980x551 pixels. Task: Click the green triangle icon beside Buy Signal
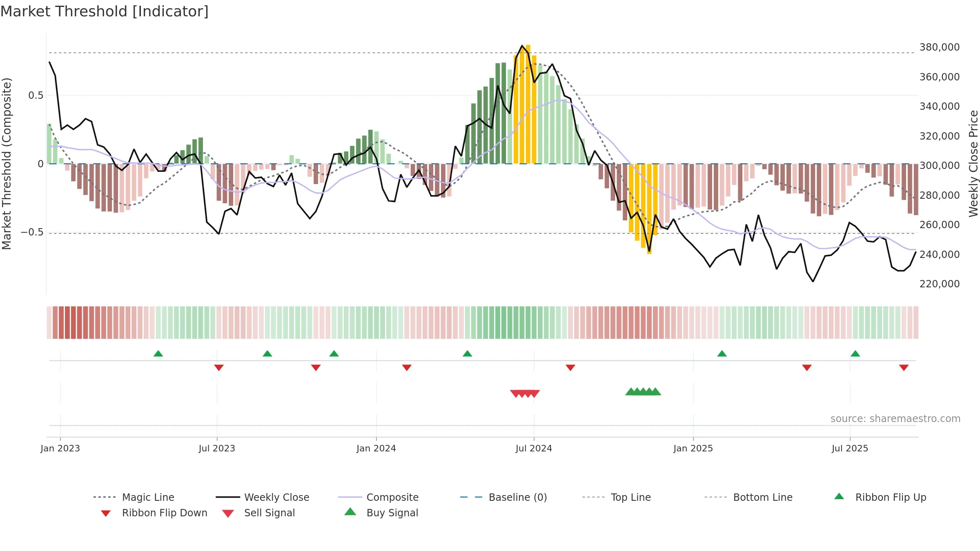click(x=350, y=511)
